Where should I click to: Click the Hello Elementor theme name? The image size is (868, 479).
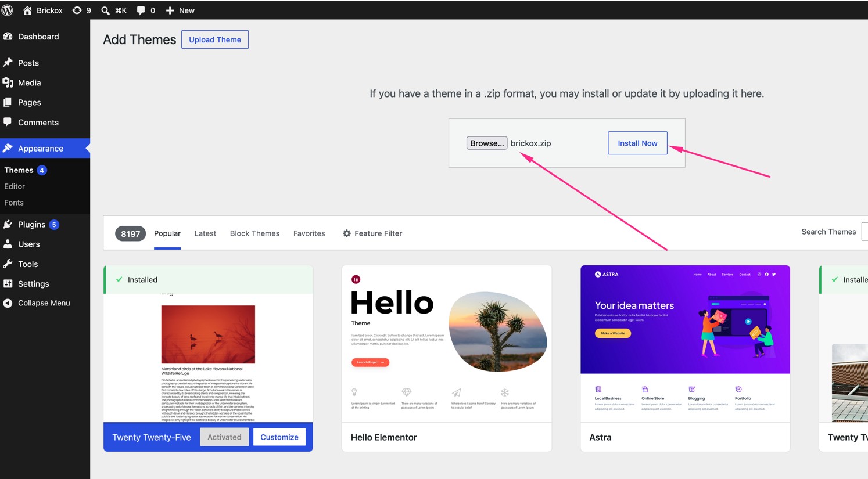click(x=384, y=437)
